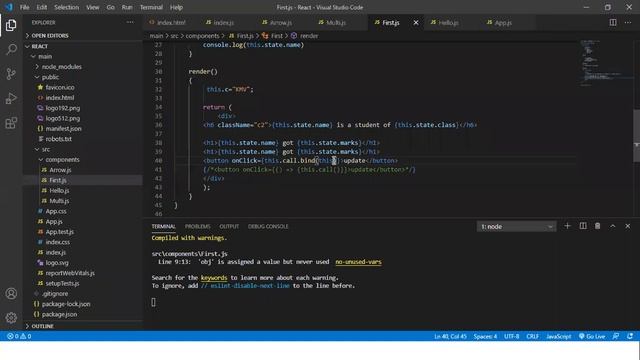The image size is (640, 360).
Task: Split the terminal pane
Action: pyautogui.click(x=583, y=226)
